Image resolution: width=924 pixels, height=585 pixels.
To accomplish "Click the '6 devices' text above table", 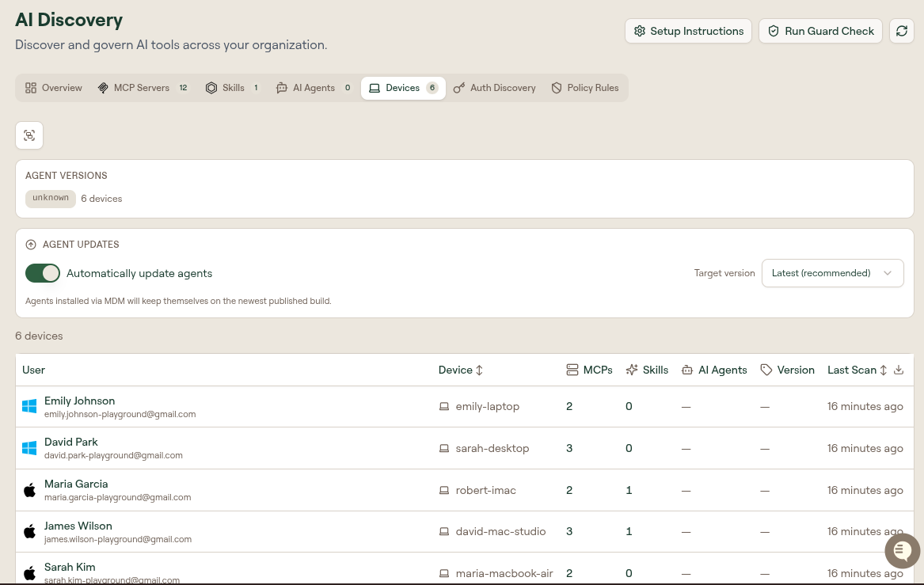I will point(39,336).
